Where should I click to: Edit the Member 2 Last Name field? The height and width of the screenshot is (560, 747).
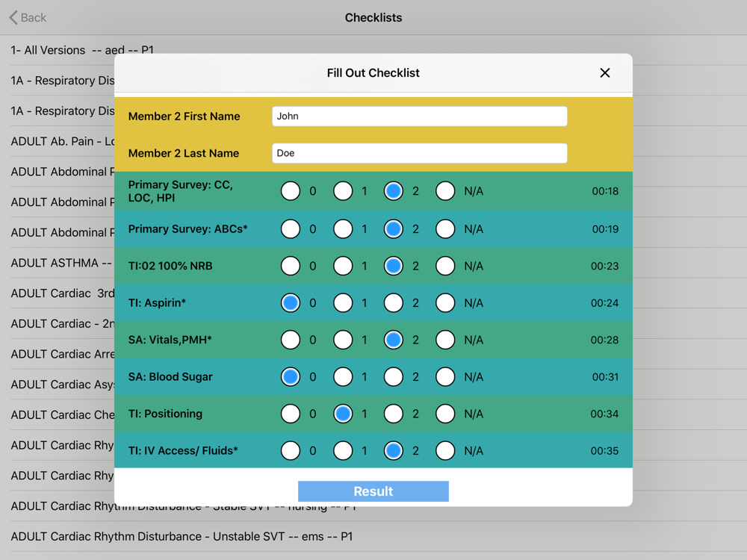point(419,153)
